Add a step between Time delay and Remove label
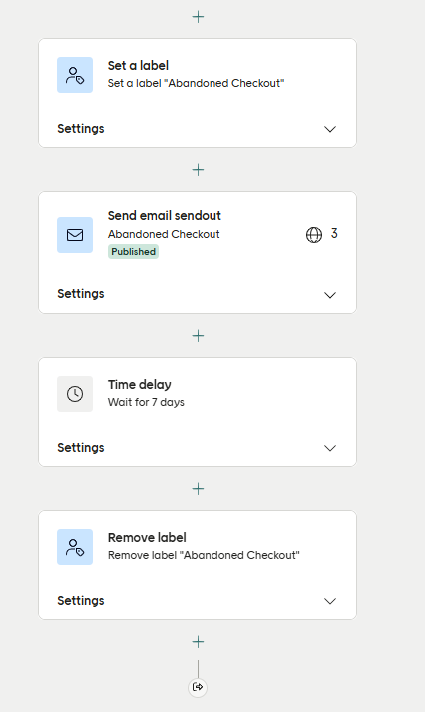This screenshot has width=425, height=712. [x=198, y=489]
